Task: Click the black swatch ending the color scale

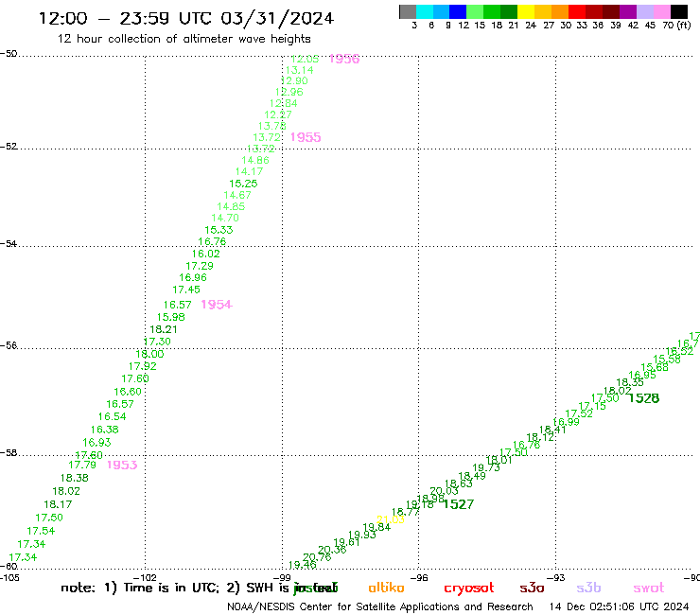Action: (x=678, y=11)
